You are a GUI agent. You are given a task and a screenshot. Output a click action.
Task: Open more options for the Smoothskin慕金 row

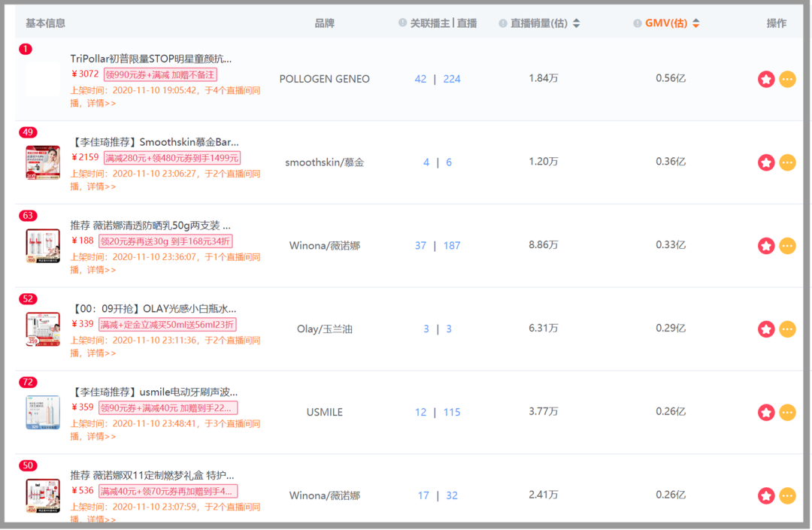(787, 162)
